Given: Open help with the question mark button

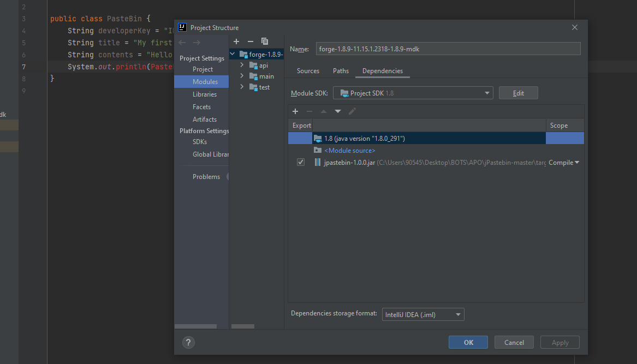Looking at the screenshot, I should (188, 343).
